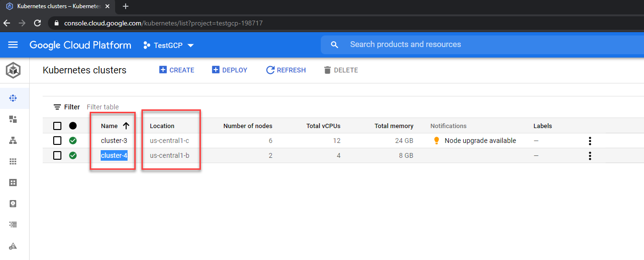The height and width of the screenshot is (260, 644).
Task: Open the hamburger navigation menu
Action: (13, 45)
